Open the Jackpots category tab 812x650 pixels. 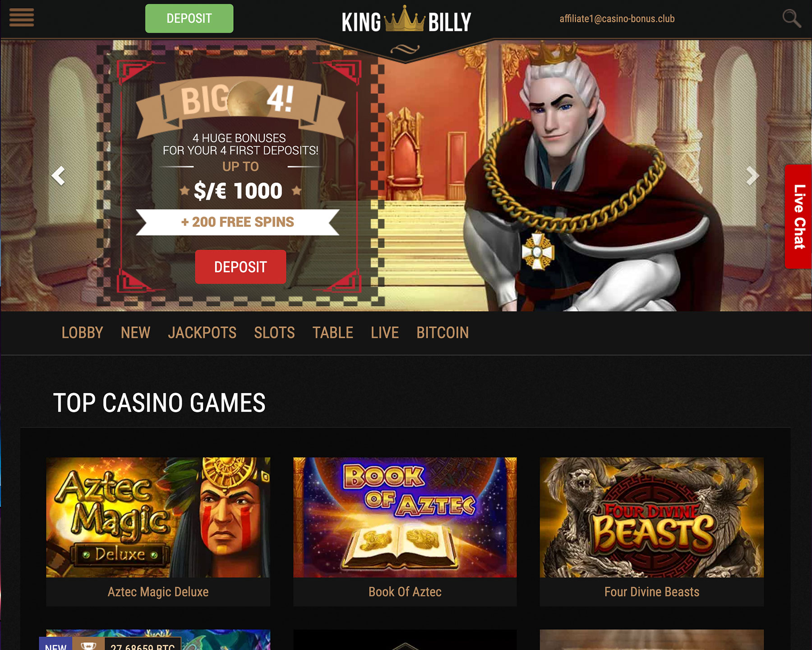pos(202,333)
